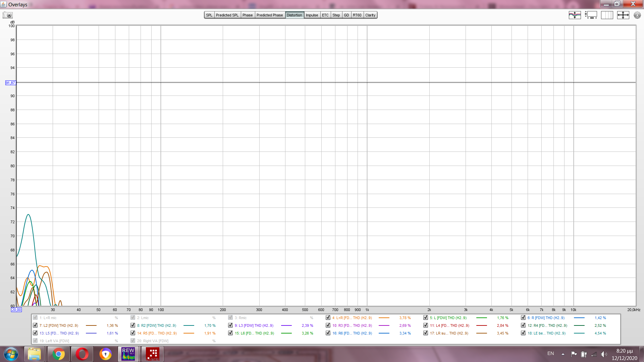Viewport: 644px width, 362px height.
Task: Open graph controls gear icon
Action: click(637, 15)
